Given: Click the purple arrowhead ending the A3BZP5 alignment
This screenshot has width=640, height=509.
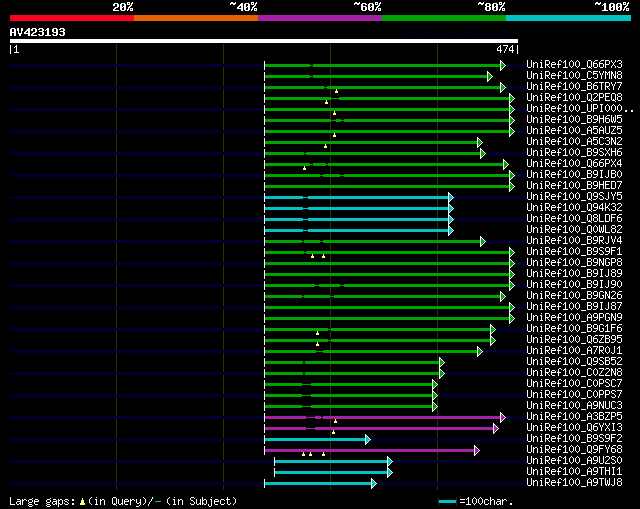Looking at the screenshot, I should click(503, 418).
